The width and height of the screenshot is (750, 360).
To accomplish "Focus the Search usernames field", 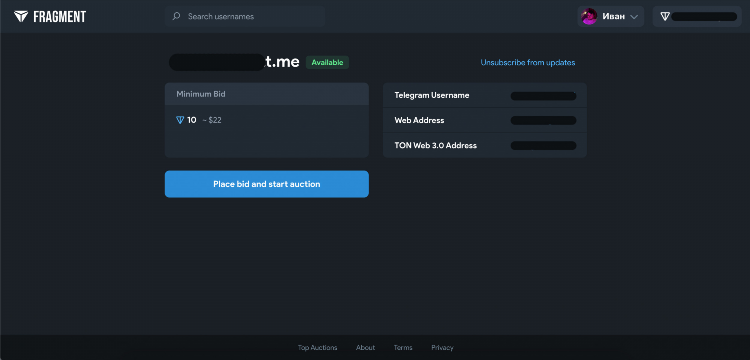I will (245, 16).
